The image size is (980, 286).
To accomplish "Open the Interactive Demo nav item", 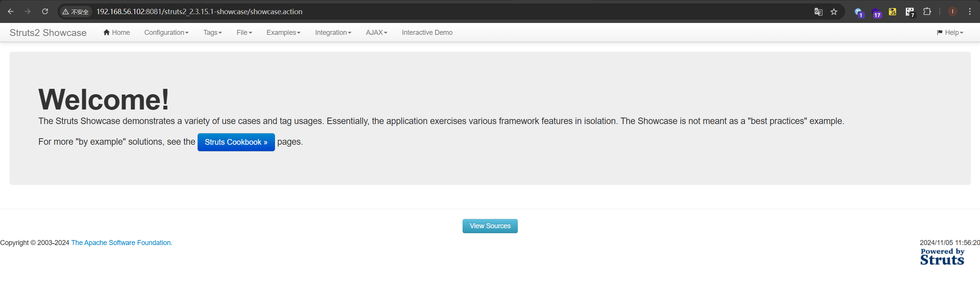I will pos(427,33).
